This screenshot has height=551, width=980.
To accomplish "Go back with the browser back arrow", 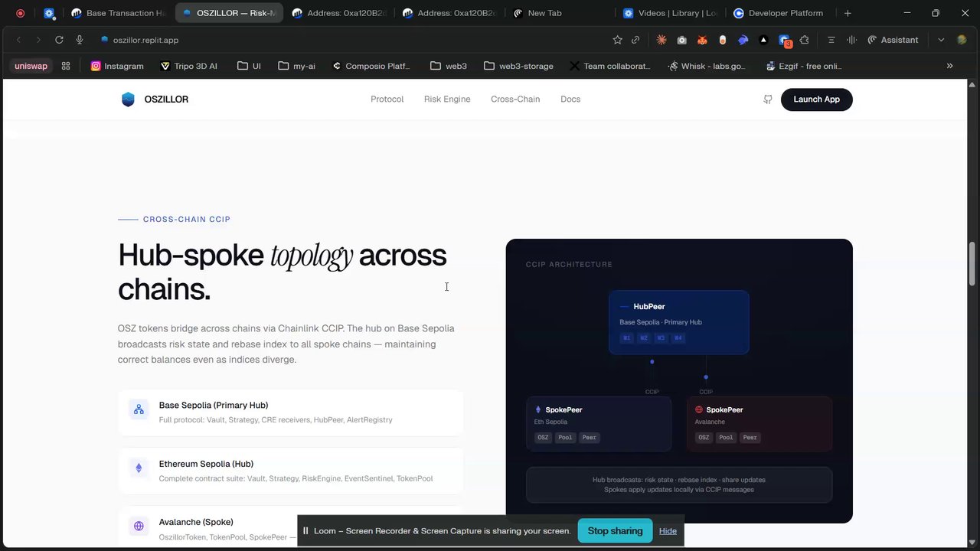I will pos(18,40).
